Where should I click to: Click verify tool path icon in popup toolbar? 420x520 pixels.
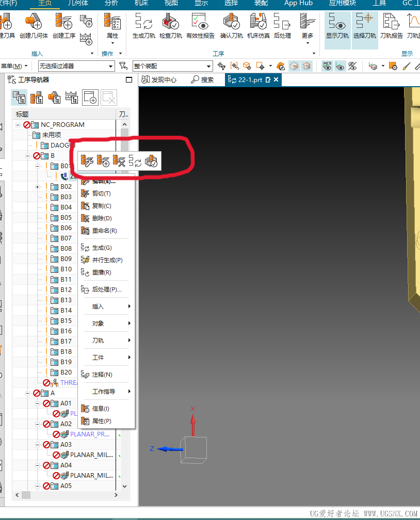point(151,161)
